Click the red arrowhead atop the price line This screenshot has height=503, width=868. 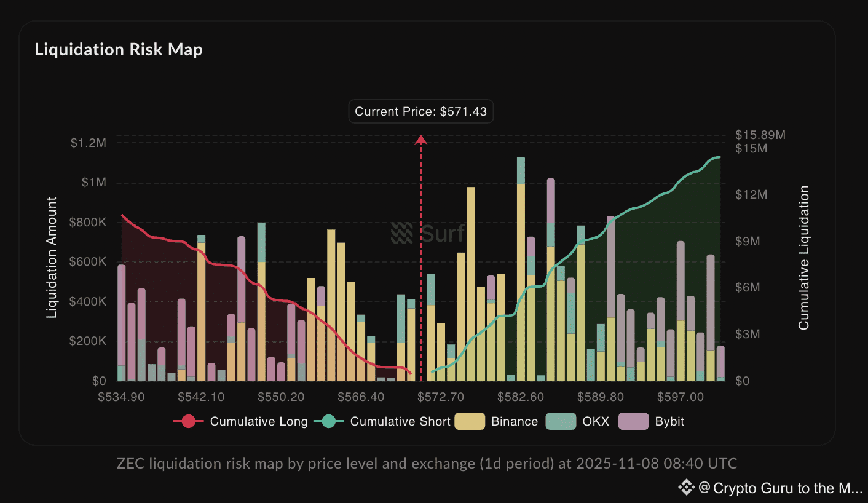(421, 140)
